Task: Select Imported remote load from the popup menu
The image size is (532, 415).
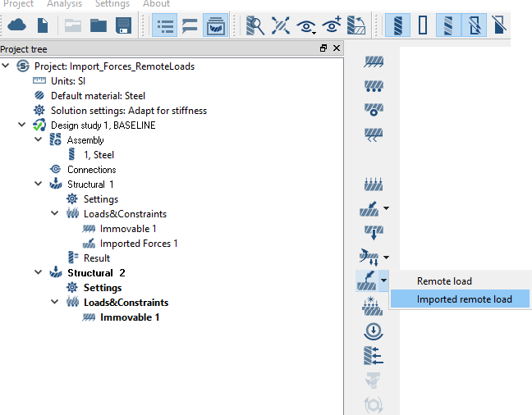Action: (x=464, y=299)
